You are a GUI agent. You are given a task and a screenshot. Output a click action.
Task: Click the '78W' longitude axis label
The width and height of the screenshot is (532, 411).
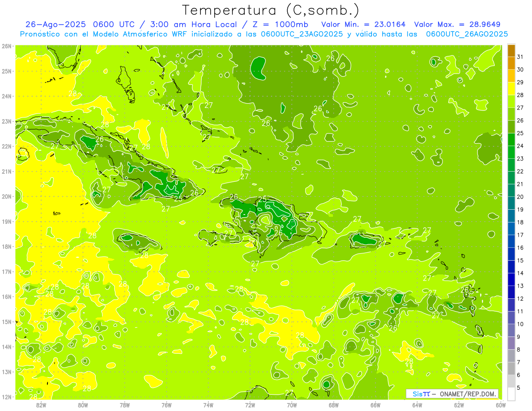(x=125, y=404)
